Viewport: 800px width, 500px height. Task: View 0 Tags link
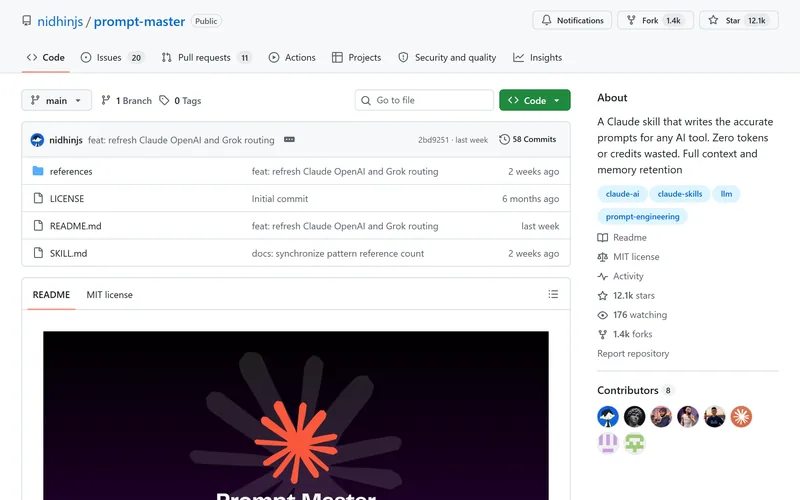pyautogui.click(x=180, y=101)
